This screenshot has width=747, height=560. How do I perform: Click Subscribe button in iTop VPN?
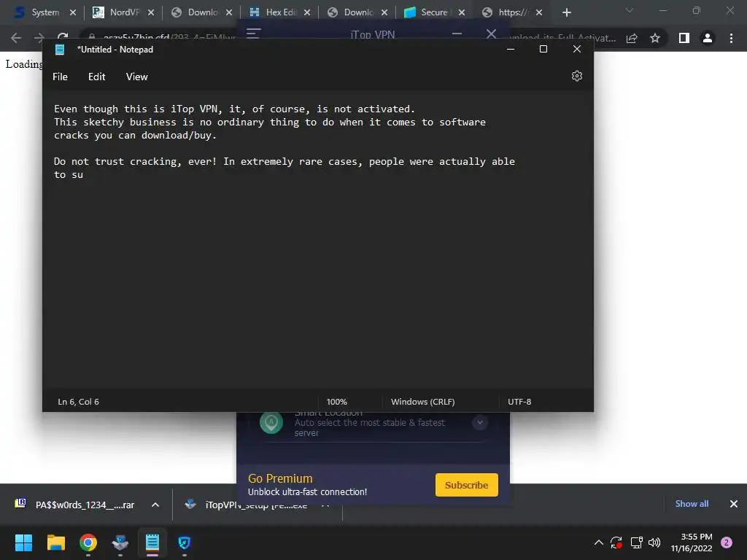(x=466, y=485)
